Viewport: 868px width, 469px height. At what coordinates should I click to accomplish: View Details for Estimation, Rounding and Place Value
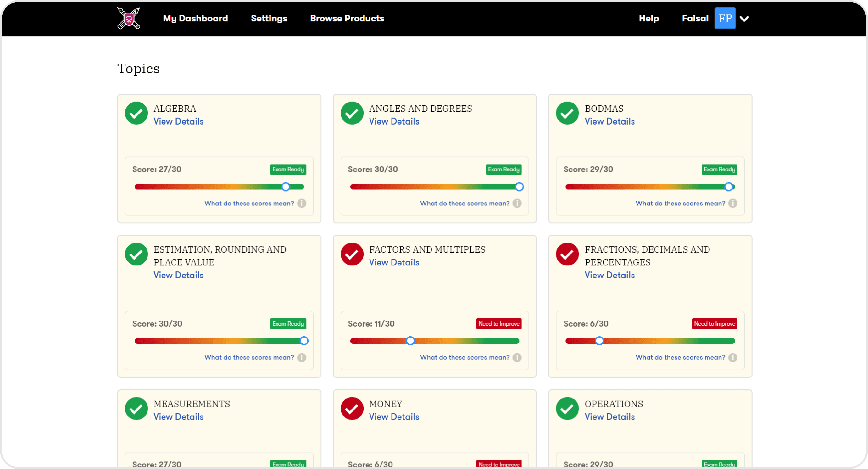(x=178, y=275)
